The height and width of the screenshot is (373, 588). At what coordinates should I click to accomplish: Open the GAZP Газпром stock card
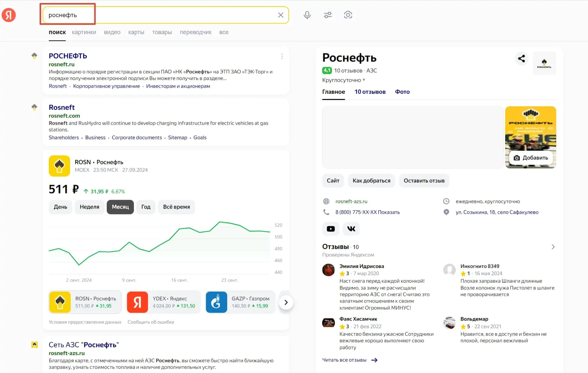click(x=240, y=302)
